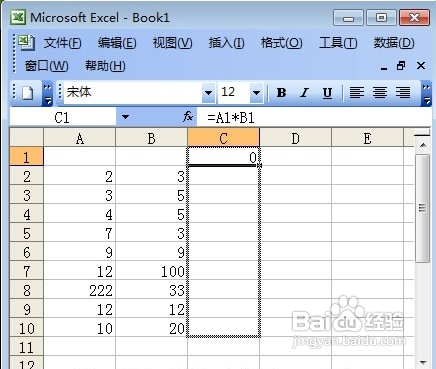Center align text
Viewport: 436px width, 369px height.
coord(380,93)
